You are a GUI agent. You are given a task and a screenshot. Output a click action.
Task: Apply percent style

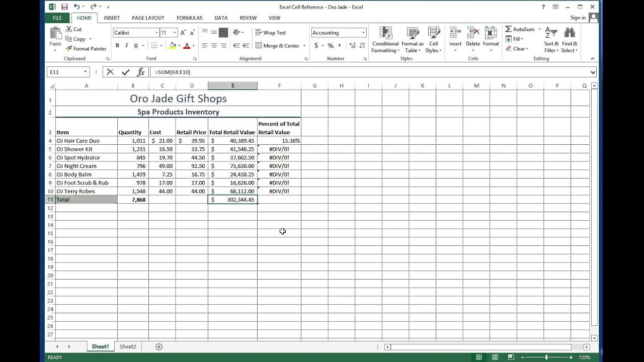(331, 46)
